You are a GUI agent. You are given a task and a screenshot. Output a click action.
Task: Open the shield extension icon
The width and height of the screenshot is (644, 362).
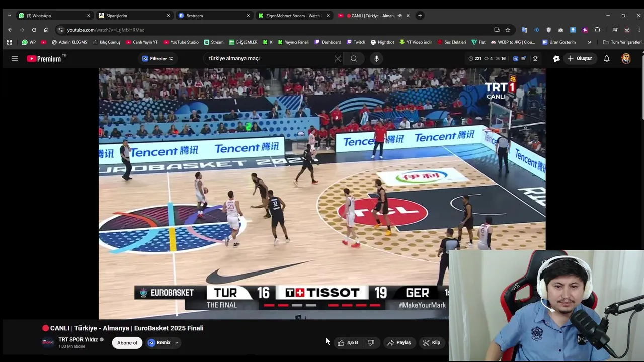tap(548, 30)
